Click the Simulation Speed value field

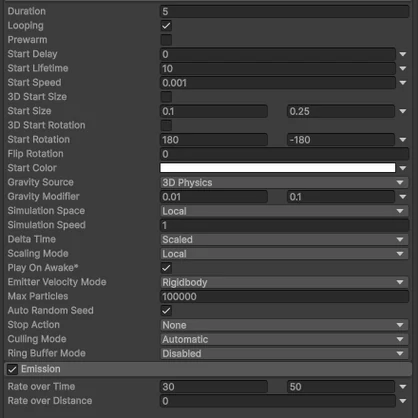284,225
